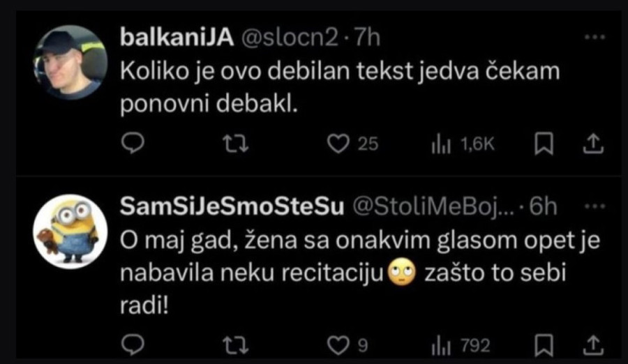Open the Minion avatar profile
Viewport: 628px width, 364px height.
coord(70,232)
